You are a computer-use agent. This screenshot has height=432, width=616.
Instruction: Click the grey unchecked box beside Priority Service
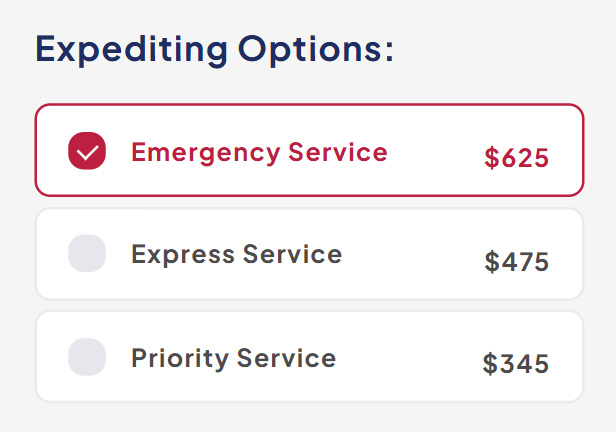[87, 357]
